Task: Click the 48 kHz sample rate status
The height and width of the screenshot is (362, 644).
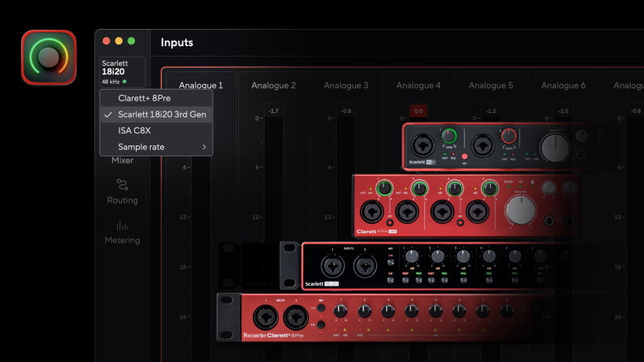Action: coord(114,82)
